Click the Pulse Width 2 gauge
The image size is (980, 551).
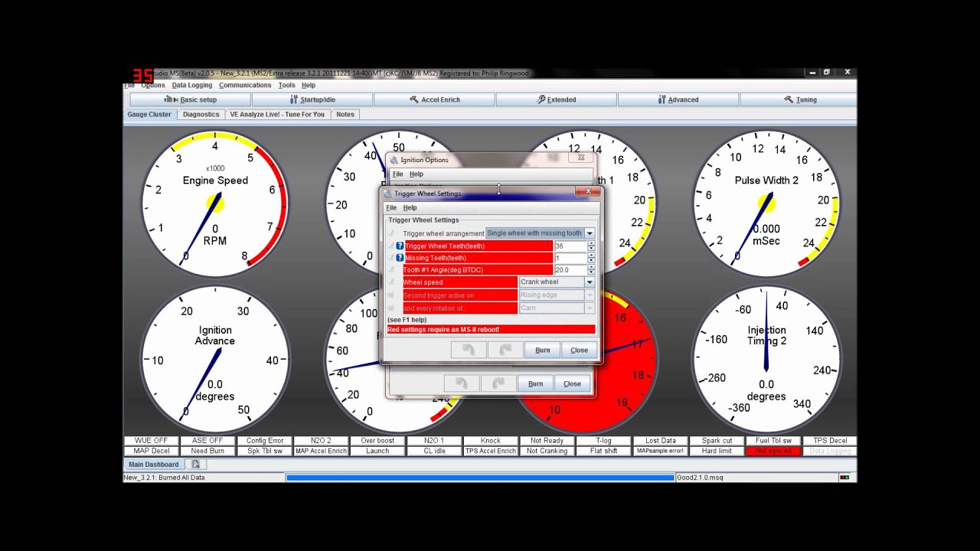(766, 203)
